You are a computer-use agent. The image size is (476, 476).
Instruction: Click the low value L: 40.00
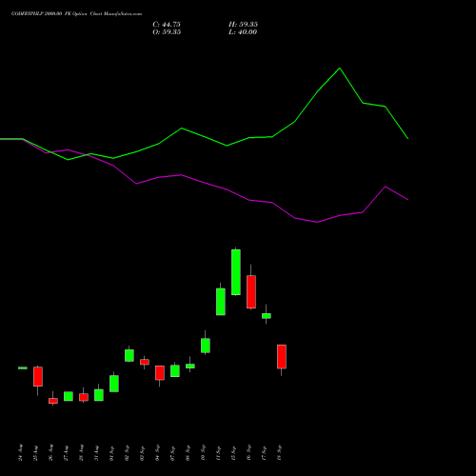(243, 32)
